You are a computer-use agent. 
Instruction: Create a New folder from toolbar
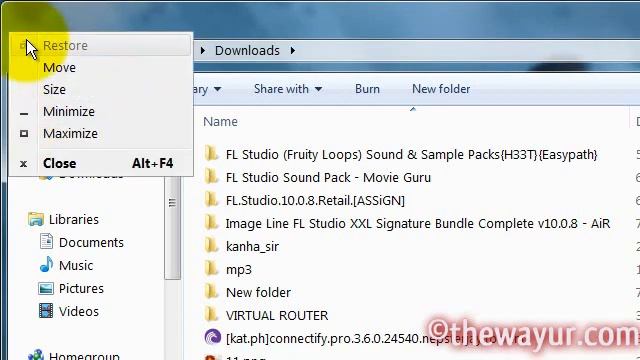pyautogui.click(x=441, y=89)
